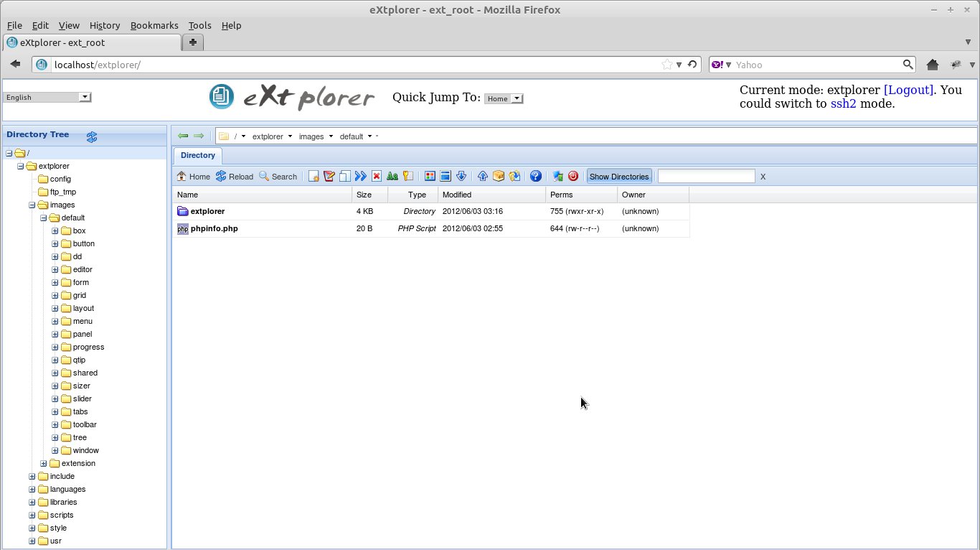The image size is (980, 550).
Task: Clear the filter with the X button
Action: tap(763, 177)
